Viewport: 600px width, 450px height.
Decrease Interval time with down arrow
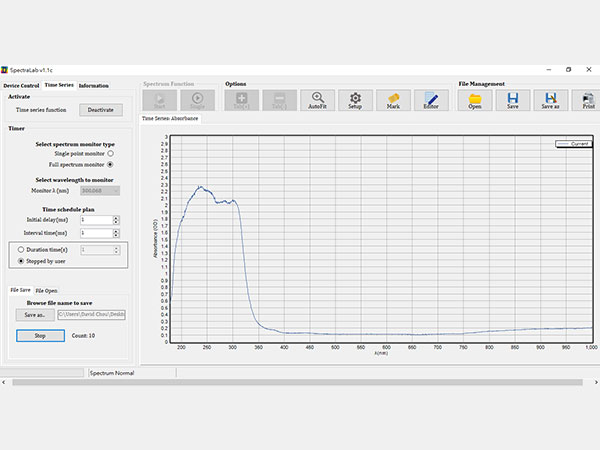(x=116, y=236)
